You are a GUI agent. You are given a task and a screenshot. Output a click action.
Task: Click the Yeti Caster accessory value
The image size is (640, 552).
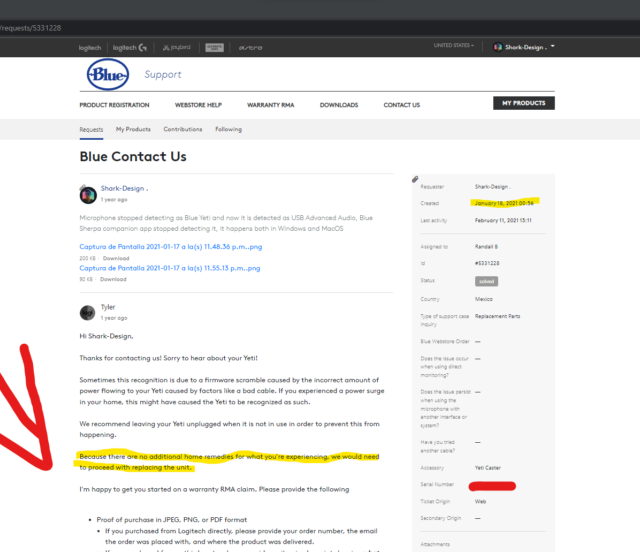point(488,468)
